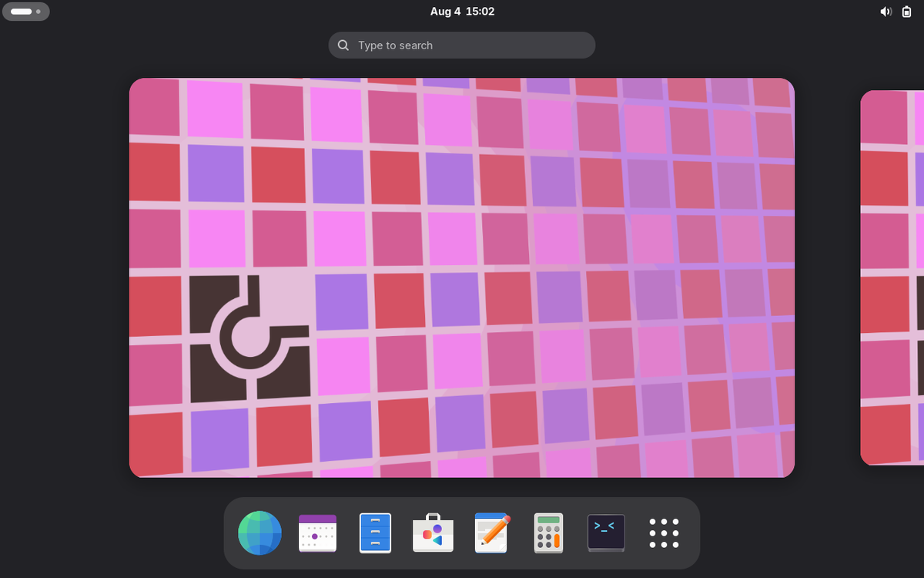Show all applications grid

point(664,533)
